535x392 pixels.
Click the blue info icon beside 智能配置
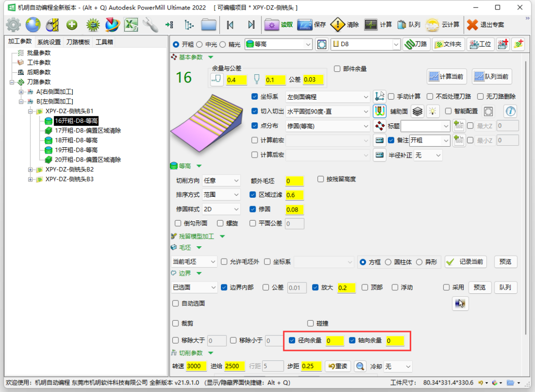[x=510, y=111]
